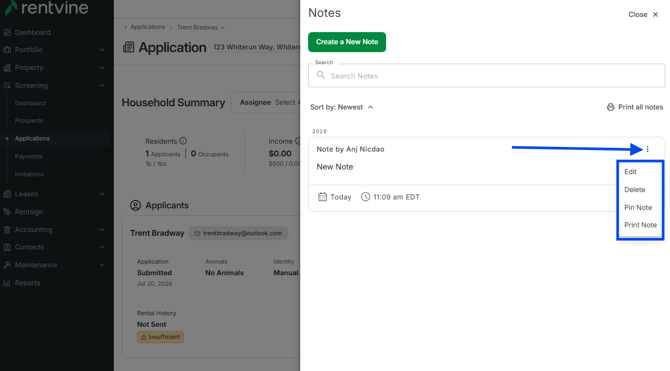The height and width of the screenshot is (371, 670).
Task: Click the No Animals value
Action: pos(224,273)
